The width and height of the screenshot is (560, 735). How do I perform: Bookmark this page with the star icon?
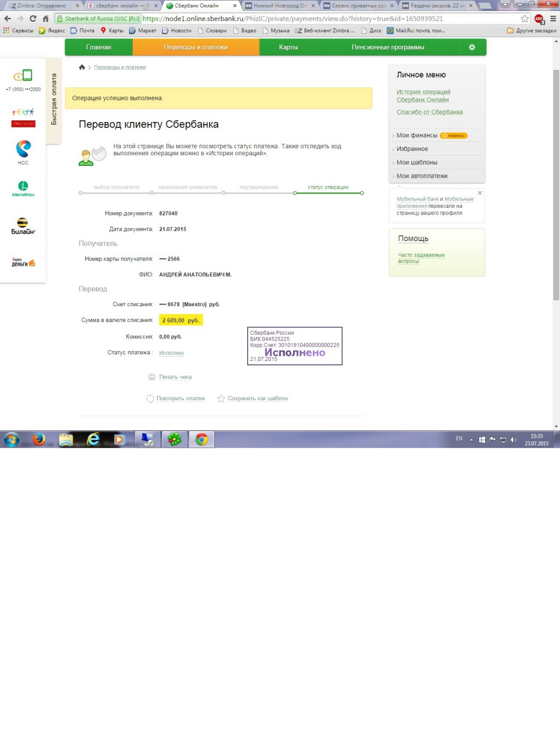(524, 19)
